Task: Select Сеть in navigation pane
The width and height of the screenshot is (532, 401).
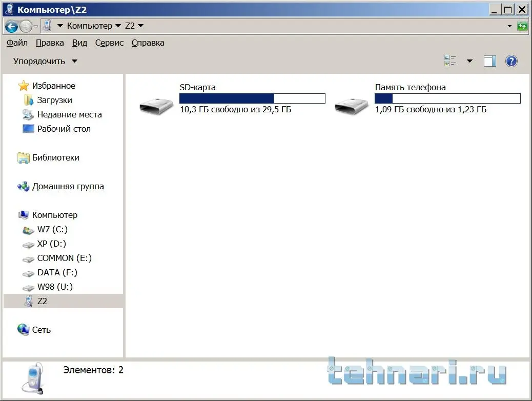Action: click(42, 330)
